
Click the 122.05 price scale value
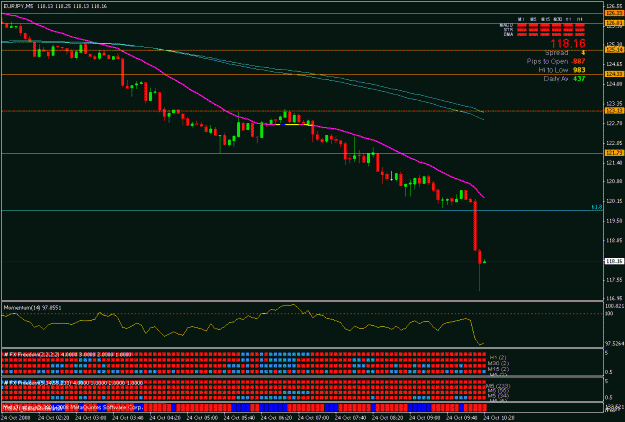pos(614,143)
